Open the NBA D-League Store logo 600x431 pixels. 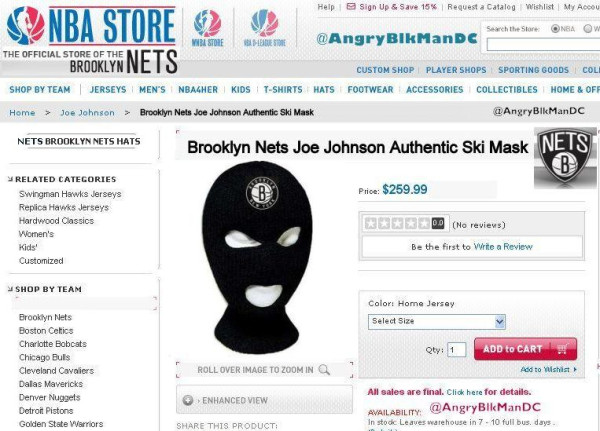coord(264,28)
